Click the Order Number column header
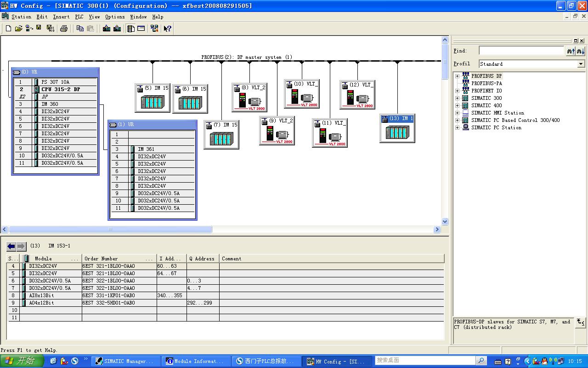The height and width of the screenshot is (368, 588). (119, 259)
